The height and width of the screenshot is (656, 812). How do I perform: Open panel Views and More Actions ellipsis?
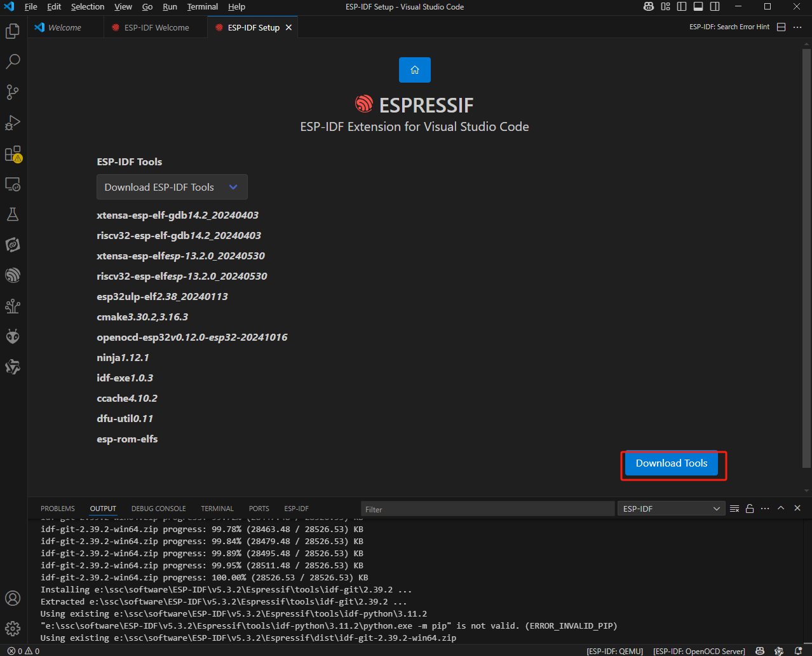765,509
